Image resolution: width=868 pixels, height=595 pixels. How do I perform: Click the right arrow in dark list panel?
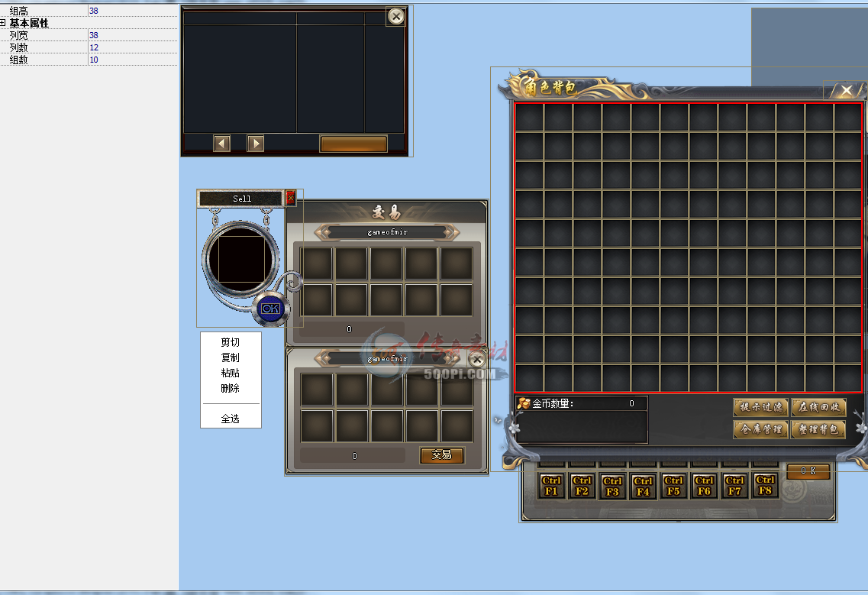click(x=255, y=144)
